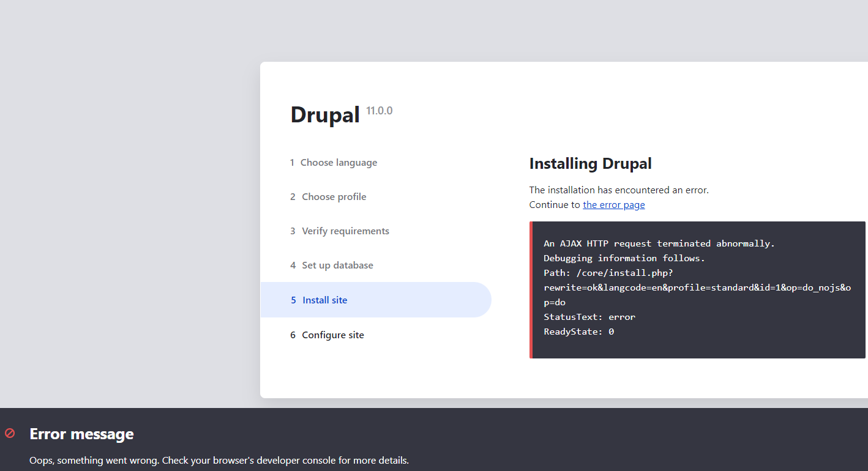The width and height of the screenshot is (868, 471).
Task: Select step 6 Configure site
Action: click(x=332, y=335)
